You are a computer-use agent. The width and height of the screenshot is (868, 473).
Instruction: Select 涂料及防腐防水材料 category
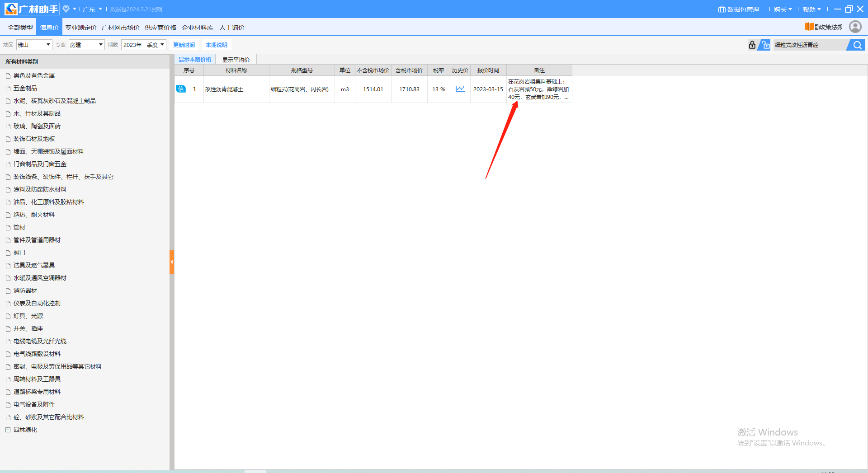pos(40,189)
